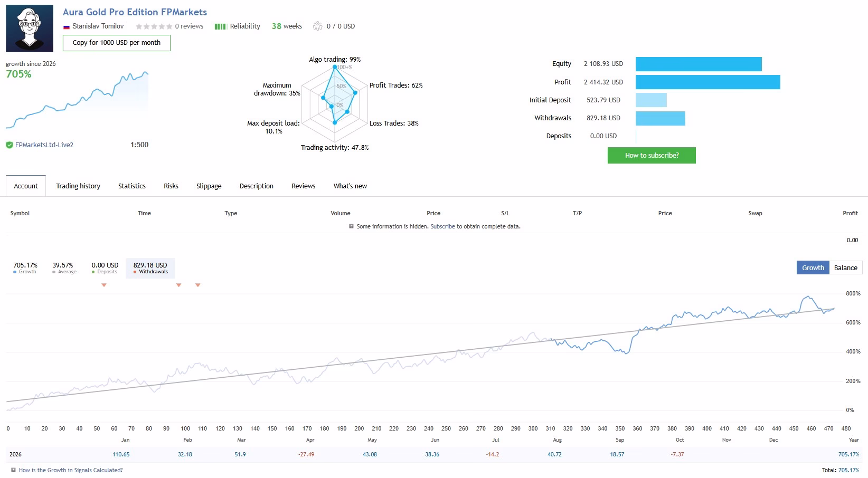Image resolution: width=868 pixels, height=478 pixels.
Task: Click the second withdrawal marker triangle on the chart
Action: tap(179, 285)
